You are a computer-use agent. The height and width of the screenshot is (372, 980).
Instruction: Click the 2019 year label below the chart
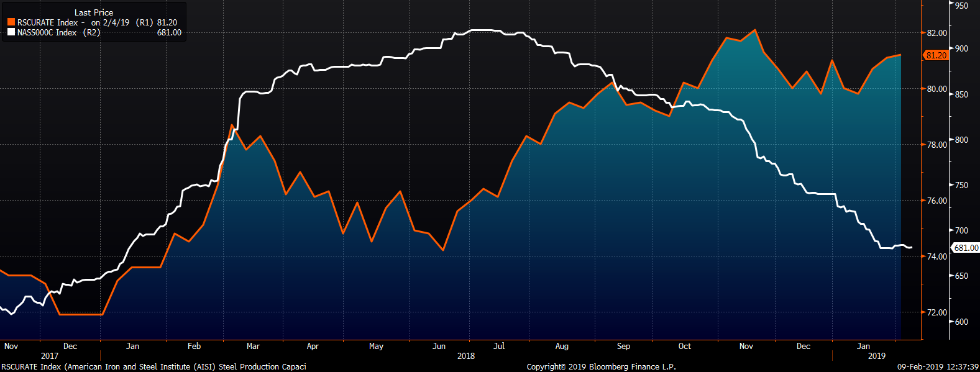click(x=876, y=356)
